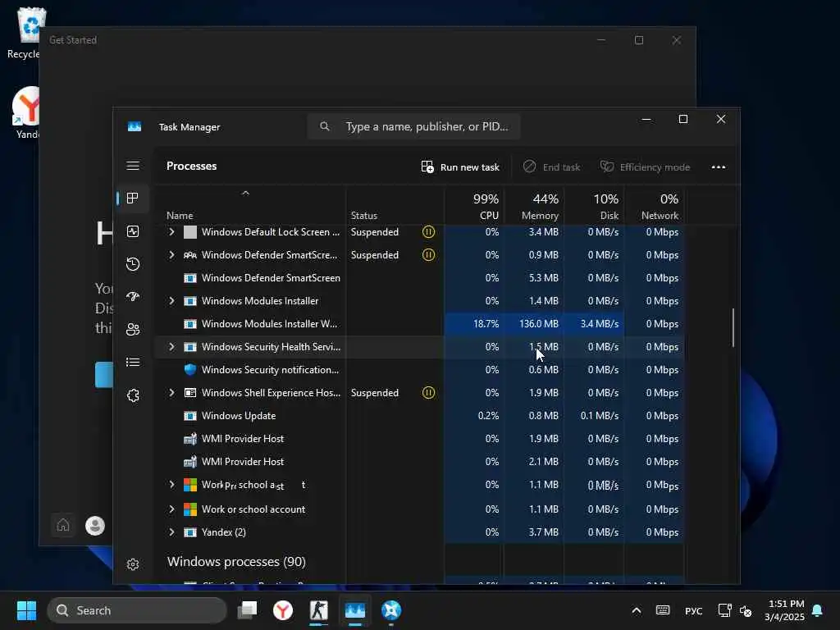Switch the РУС input language in tray
The width and height of the screenshot is (840, 630).
coord(693,610)
